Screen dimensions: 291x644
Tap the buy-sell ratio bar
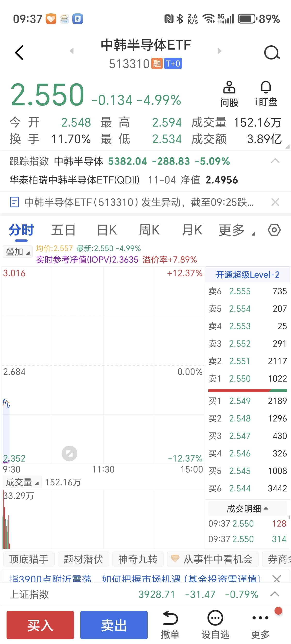coord(248,390)
